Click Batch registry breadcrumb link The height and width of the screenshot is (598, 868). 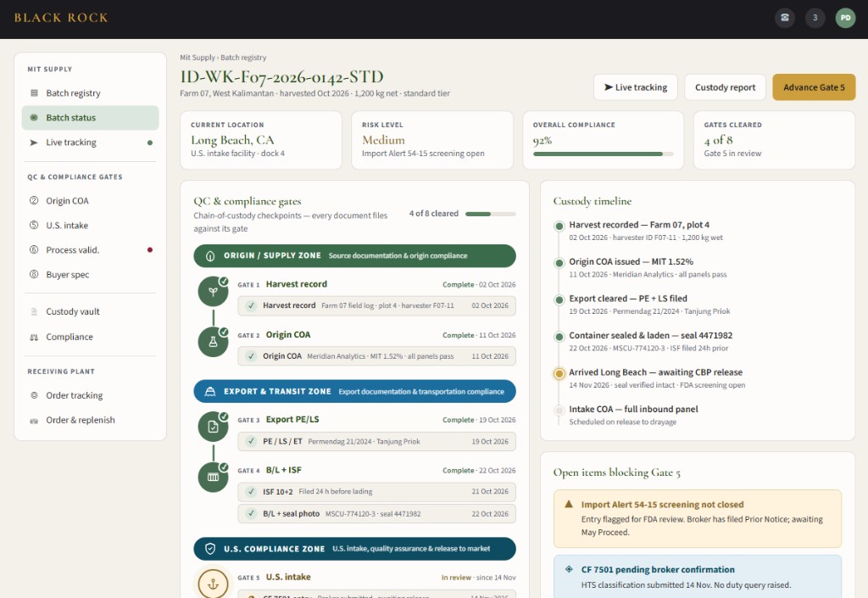243,58
